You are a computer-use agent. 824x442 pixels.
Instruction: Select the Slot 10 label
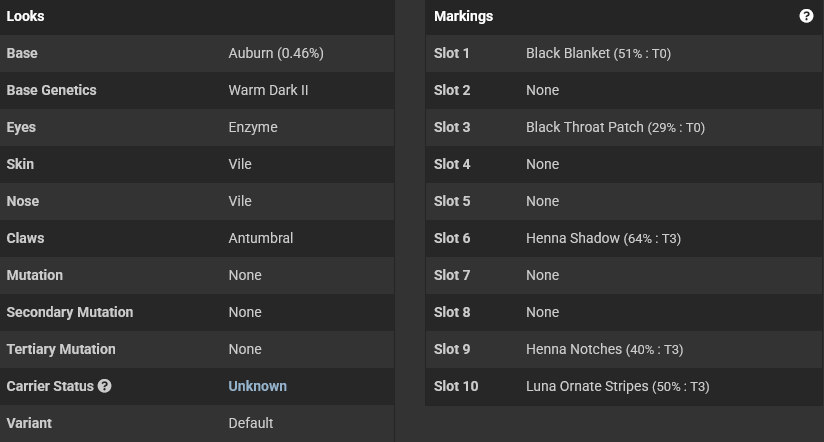[455, 386]
